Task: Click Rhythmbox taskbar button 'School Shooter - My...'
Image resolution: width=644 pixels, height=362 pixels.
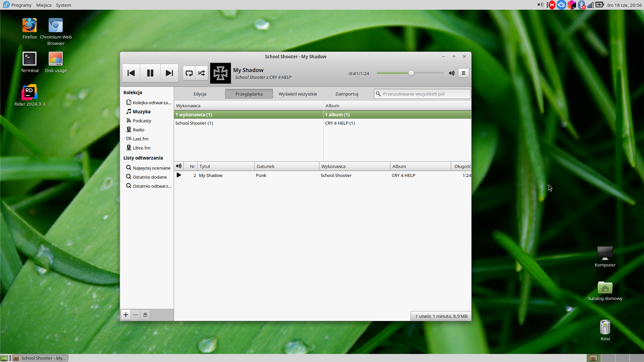Action: 41,358
